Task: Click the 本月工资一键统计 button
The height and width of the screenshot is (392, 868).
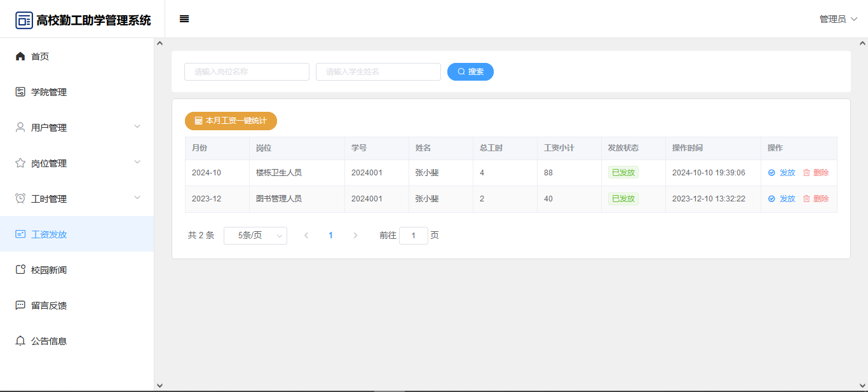Action: coord(231,121)
